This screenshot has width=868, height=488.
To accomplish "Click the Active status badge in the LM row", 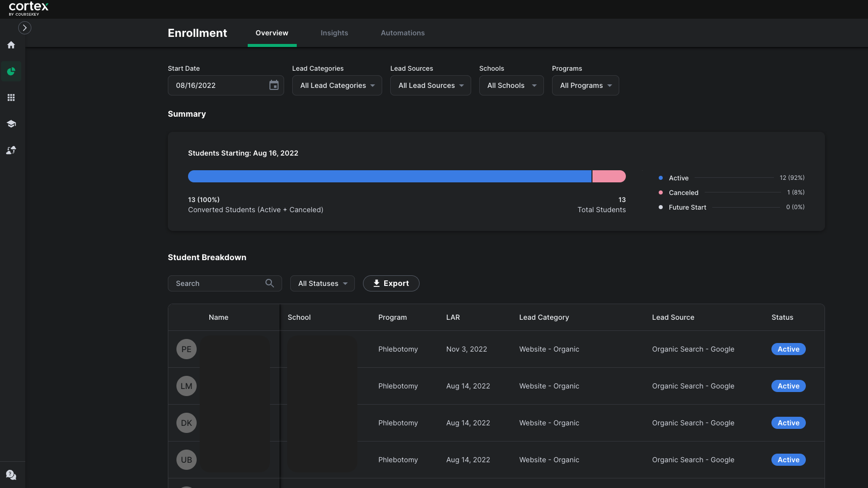I will 788,386.
